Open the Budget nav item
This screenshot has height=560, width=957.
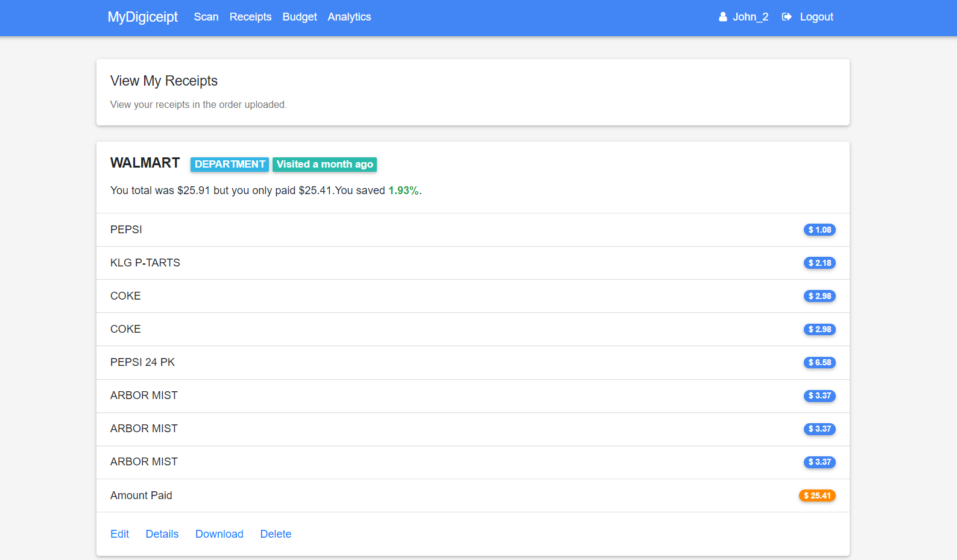[300, 17]
